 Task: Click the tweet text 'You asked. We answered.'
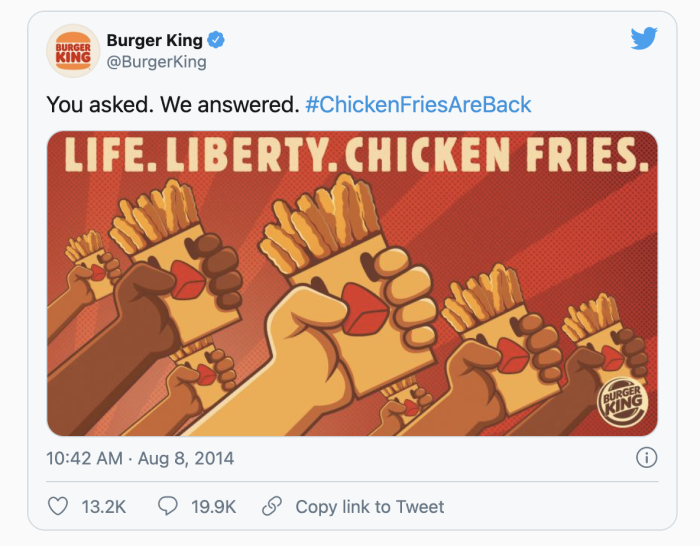(173, 104)
